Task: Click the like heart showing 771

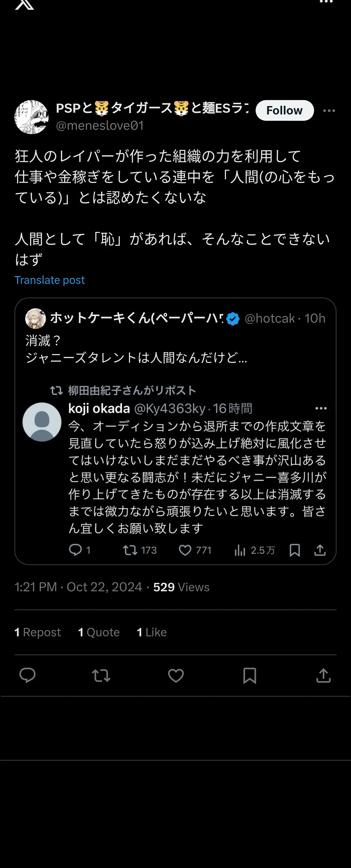Action: pos(185,550)
